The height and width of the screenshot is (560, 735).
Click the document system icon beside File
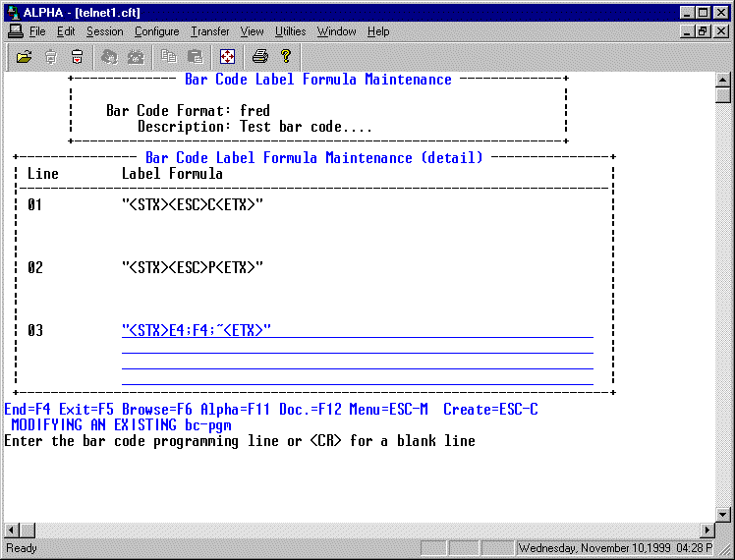pyautogui.click(x=16, y=31)
